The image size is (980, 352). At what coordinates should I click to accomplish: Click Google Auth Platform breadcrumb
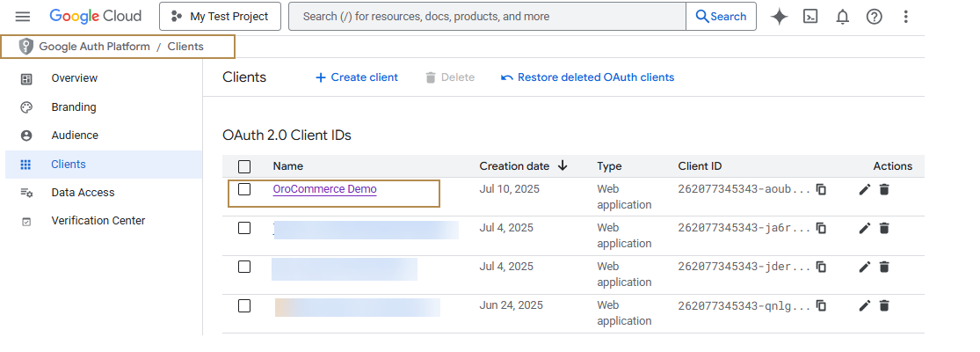(x=94, y=47)
